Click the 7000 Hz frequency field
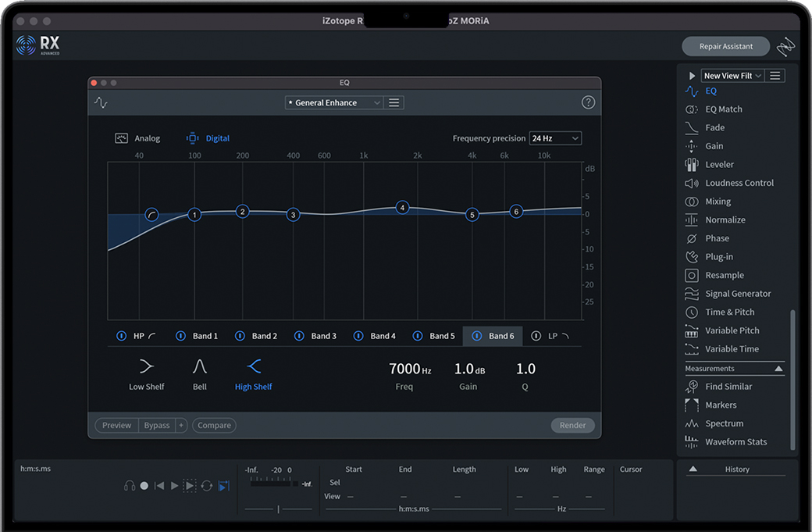 click(x=409, y=369)
